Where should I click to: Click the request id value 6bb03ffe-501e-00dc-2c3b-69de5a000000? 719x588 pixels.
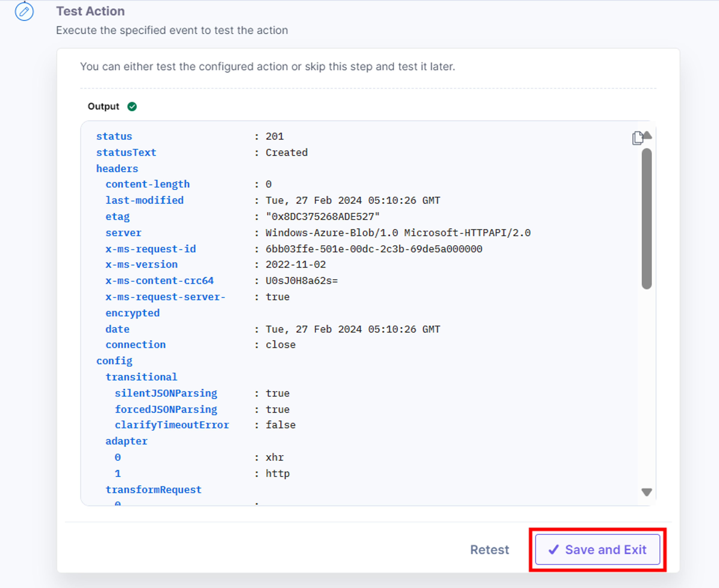point(374,249)
